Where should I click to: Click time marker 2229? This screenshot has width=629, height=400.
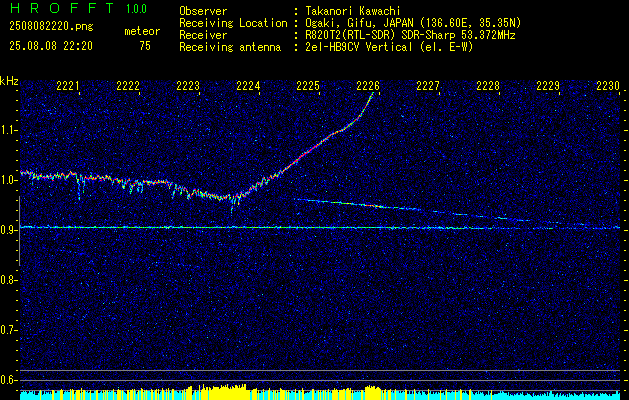click(x=548, y=85)
